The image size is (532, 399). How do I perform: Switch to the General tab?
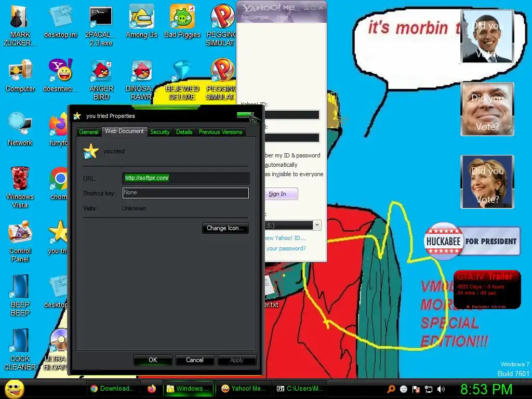coord(88,132)
